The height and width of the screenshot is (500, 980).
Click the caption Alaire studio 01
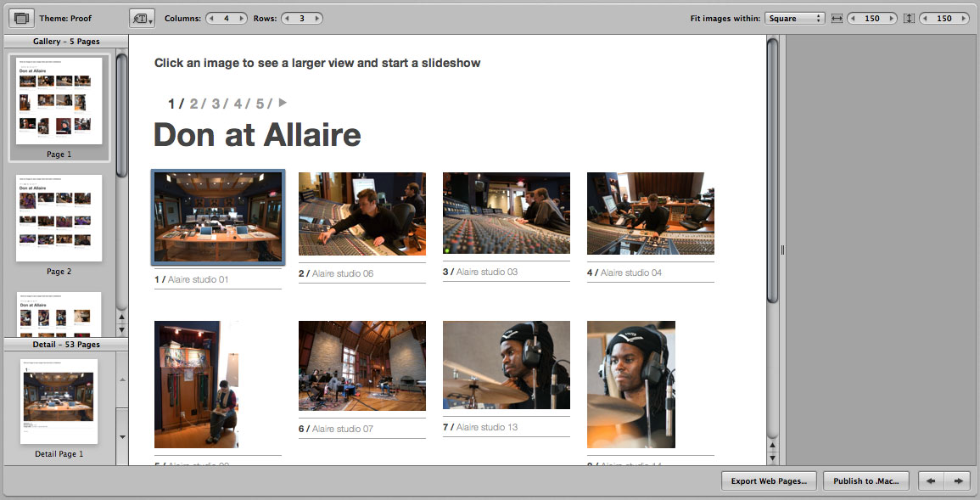(x=199, y=279)
